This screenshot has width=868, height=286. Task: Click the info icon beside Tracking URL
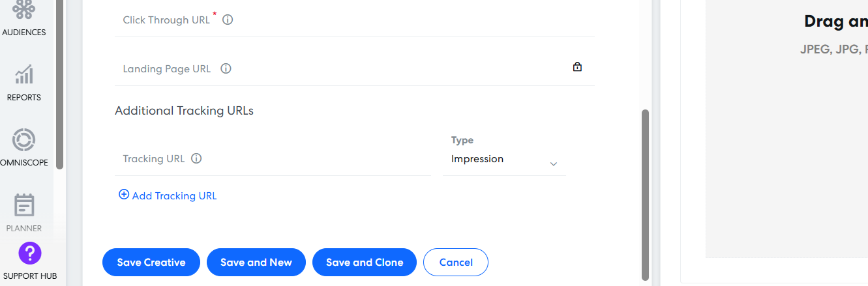(x=196, y=158)
